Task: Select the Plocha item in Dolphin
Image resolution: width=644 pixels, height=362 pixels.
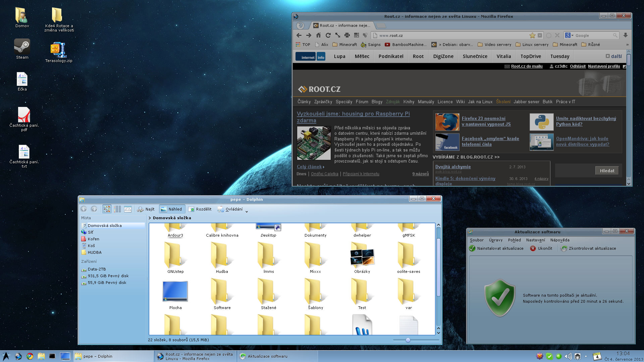Action: (x=175, y=295)
